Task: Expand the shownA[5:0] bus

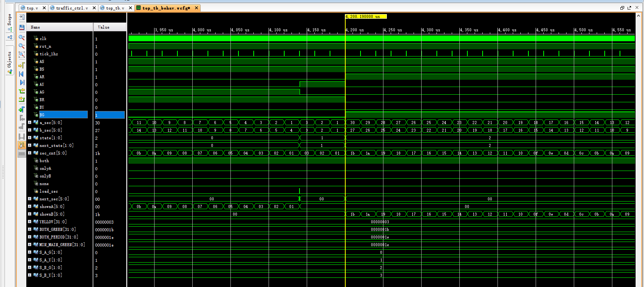Action: 29,206
